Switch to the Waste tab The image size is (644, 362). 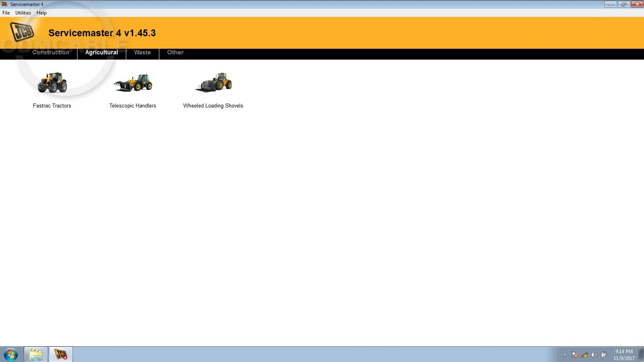[x=143, y=52]
